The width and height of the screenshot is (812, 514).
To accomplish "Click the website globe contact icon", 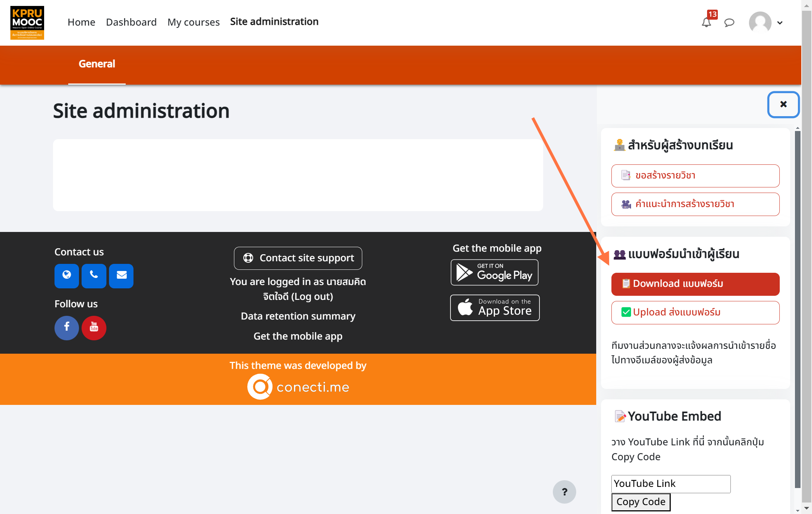I will (x=67, y=276).
